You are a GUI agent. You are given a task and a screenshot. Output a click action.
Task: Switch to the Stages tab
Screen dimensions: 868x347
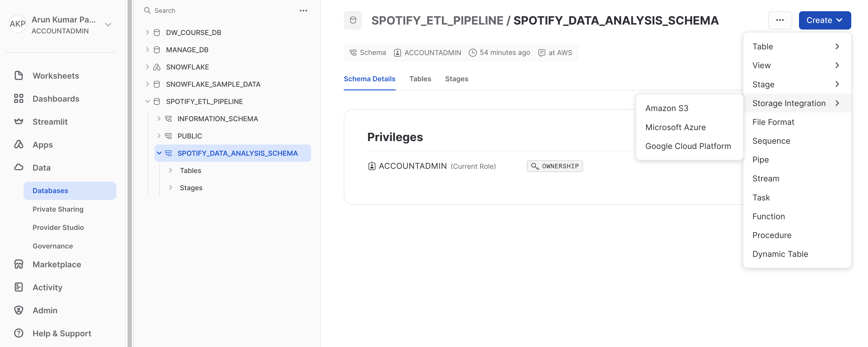457,79
